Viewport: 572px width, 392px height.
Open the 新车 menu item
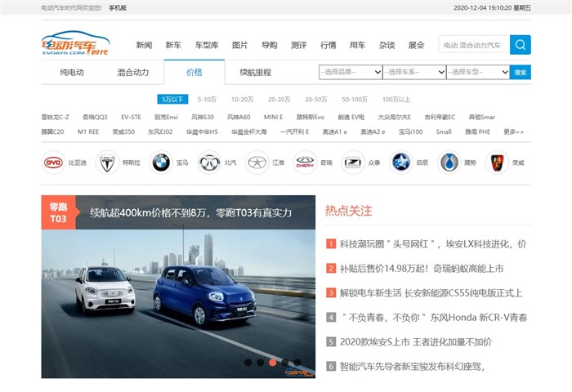click(x=173, y=45)
